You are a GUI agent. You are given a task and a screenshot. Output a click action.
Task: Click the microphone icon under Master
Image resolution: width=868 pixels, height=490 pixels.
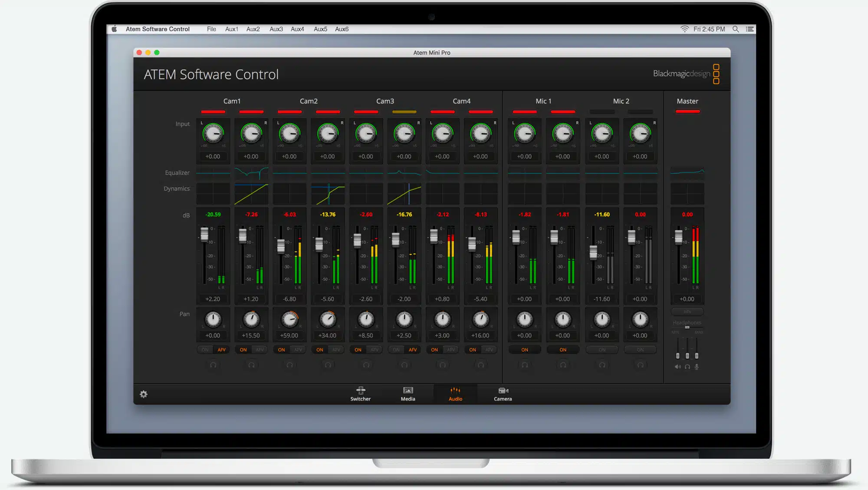coord(697,367)
